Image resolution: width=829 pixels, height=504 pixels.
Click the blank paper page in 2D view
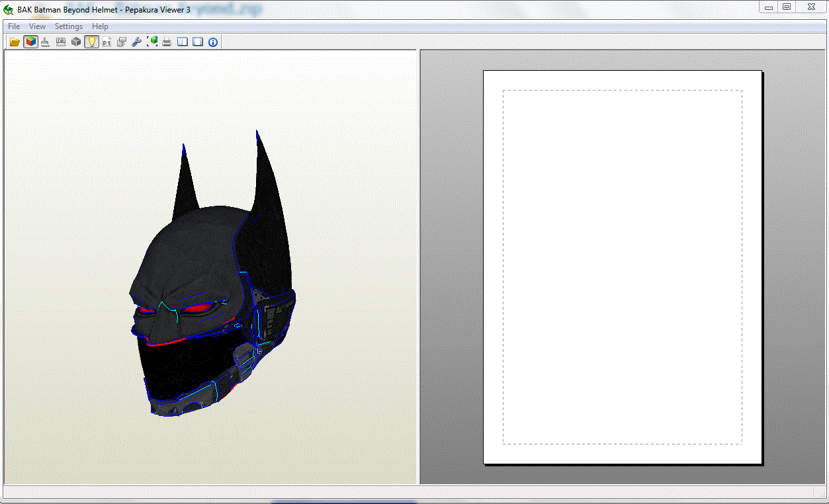pyautogui.click(x=623, y=267)
